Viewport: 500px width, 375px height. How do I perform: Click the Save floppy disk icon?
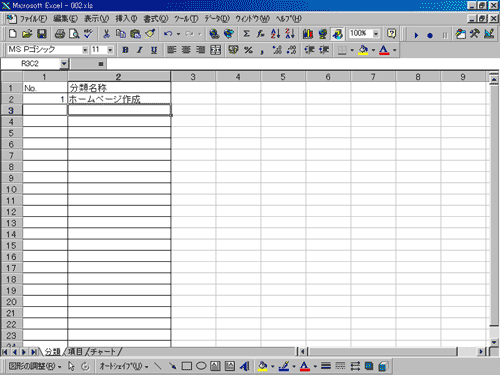(x=42, y=34)
